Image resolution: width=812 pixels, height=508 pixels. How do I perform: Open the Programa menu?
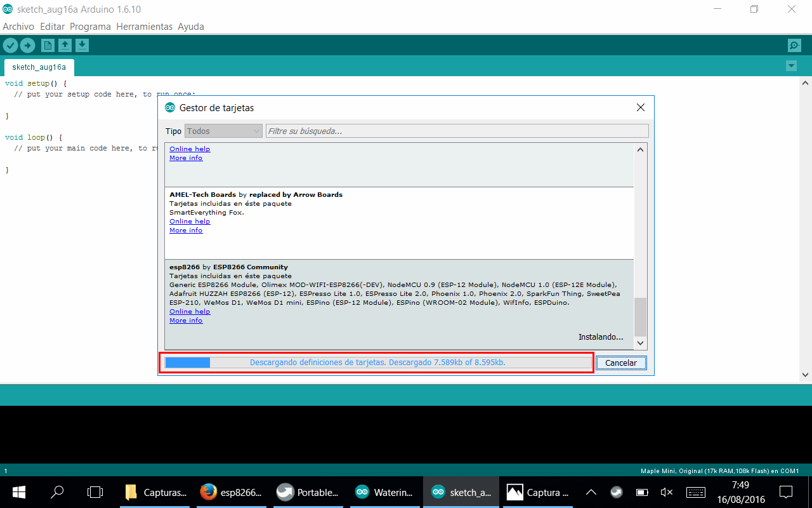click(90, 27)
